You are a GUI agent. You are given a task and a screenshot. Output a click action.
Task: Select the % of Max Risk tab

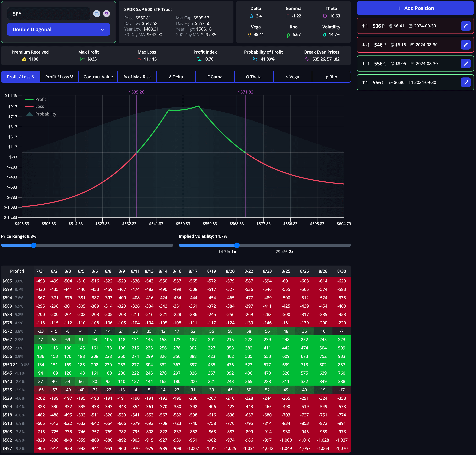pyautogui.click(x=137, y=77)
